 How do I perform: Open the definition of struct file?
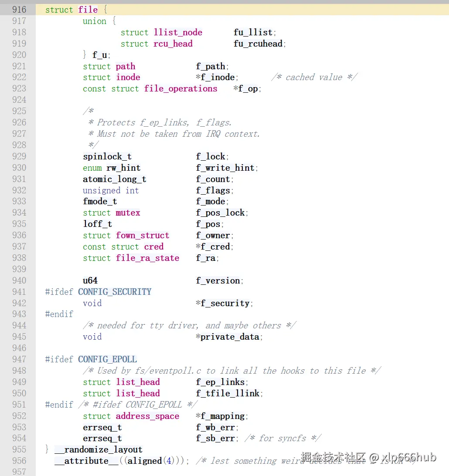[x=88, y=9]
